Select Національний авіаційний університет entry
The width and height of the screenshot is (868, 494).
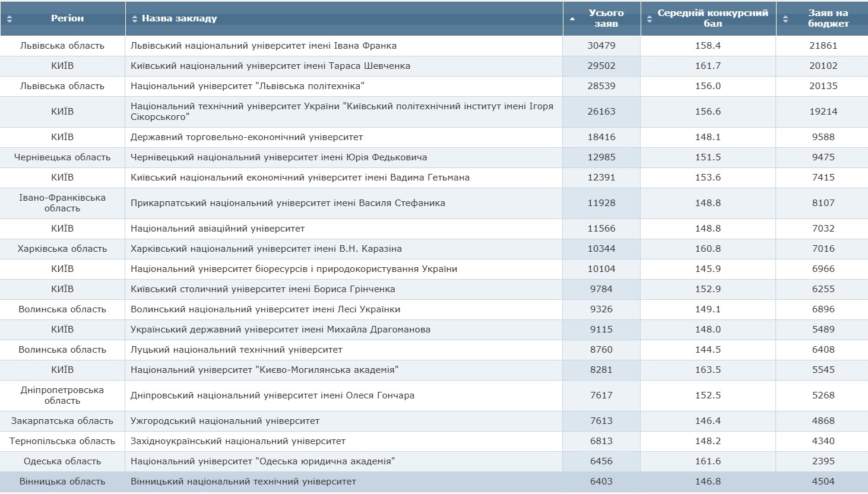[x=217, y=229]
